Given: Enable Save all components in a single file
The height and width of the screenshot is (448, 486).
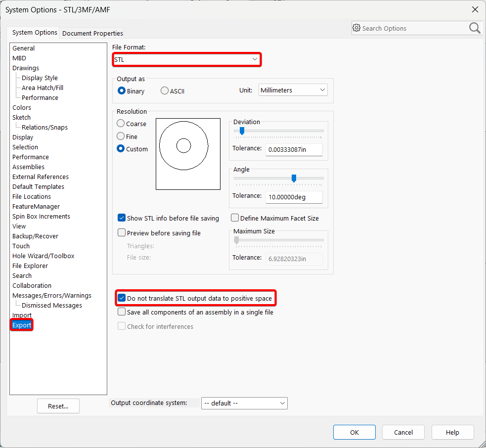Looking at the screenshot, I should pos(122,312).
